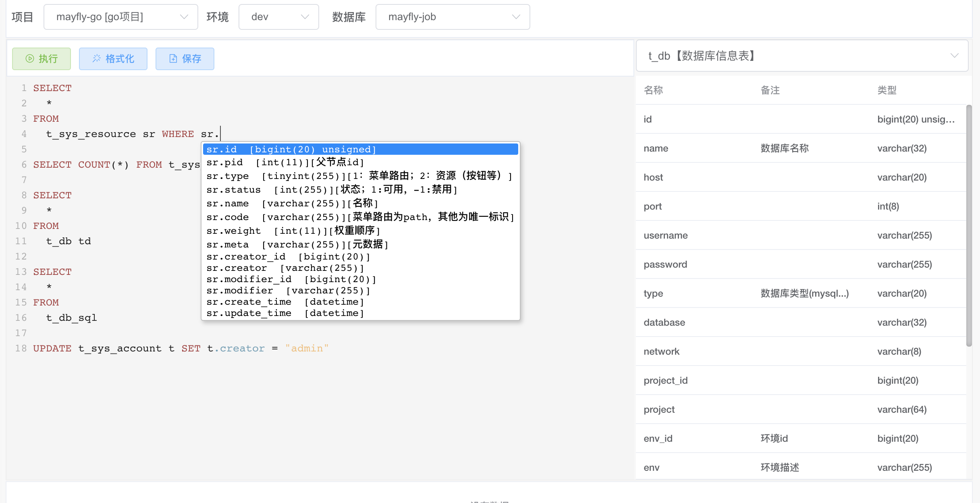Place cursor on editor line 1 SELECT

(x=52, y=88)
